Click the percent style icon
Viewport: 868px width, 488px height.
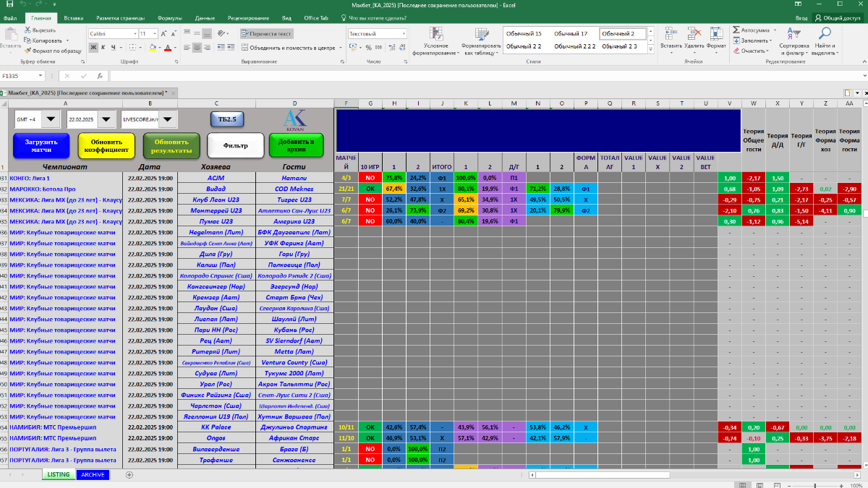368,47
